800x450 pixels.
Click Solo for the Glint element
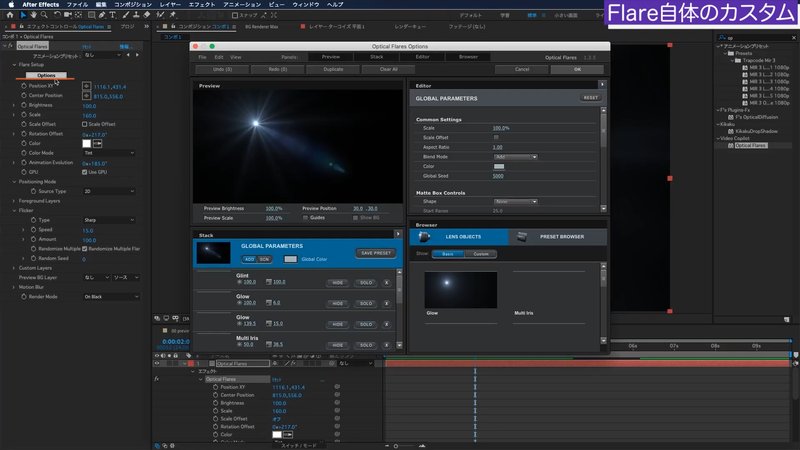pyautogui.click(x=366, y=283)
